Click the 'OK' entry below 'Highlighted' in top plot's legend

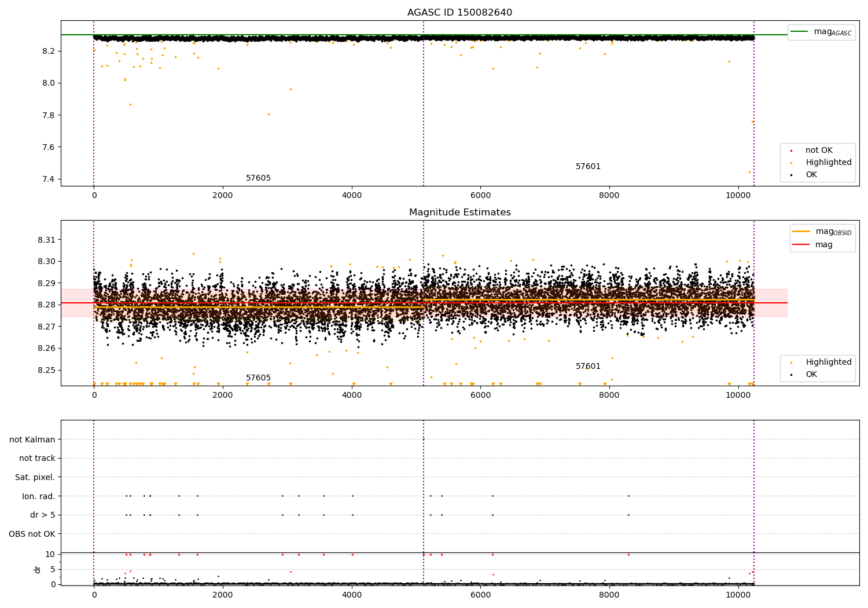(x=811, y=175)
